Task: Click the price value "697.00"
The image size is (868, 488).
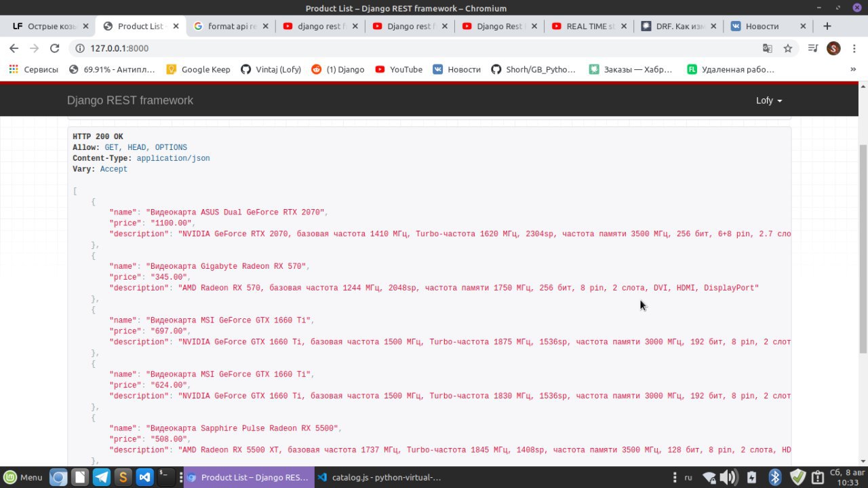Action: 170,331
